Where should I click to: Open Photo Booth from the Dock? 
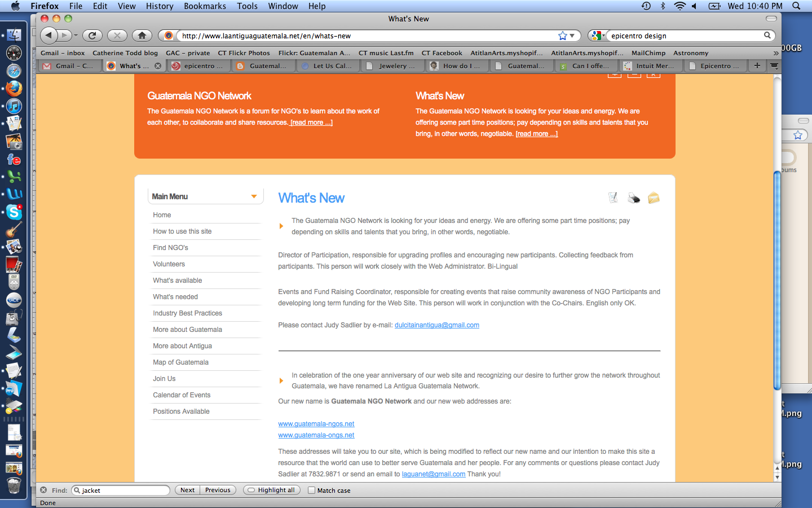[14, 264]
